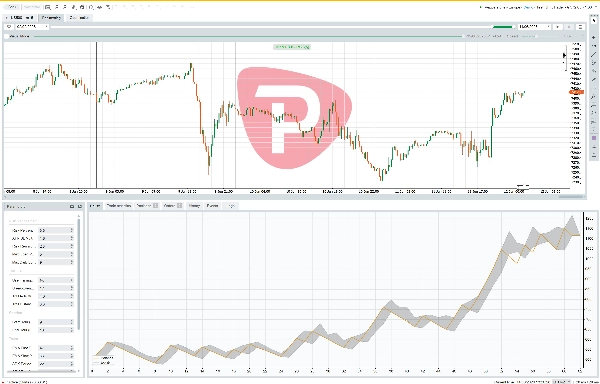The height and width of the screenshot is (384, 600).
Task: Click the chart horizontal scrollbar
Action: click(570, 197)
